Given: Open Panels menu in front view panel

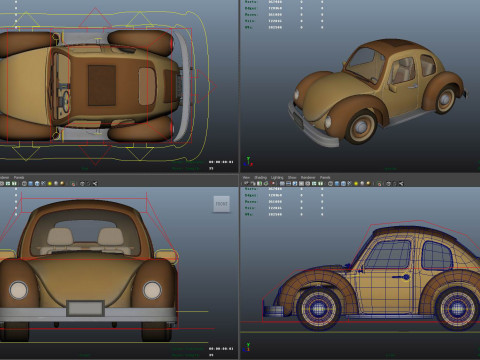Looking at the screenshot, I should point(19,178).
